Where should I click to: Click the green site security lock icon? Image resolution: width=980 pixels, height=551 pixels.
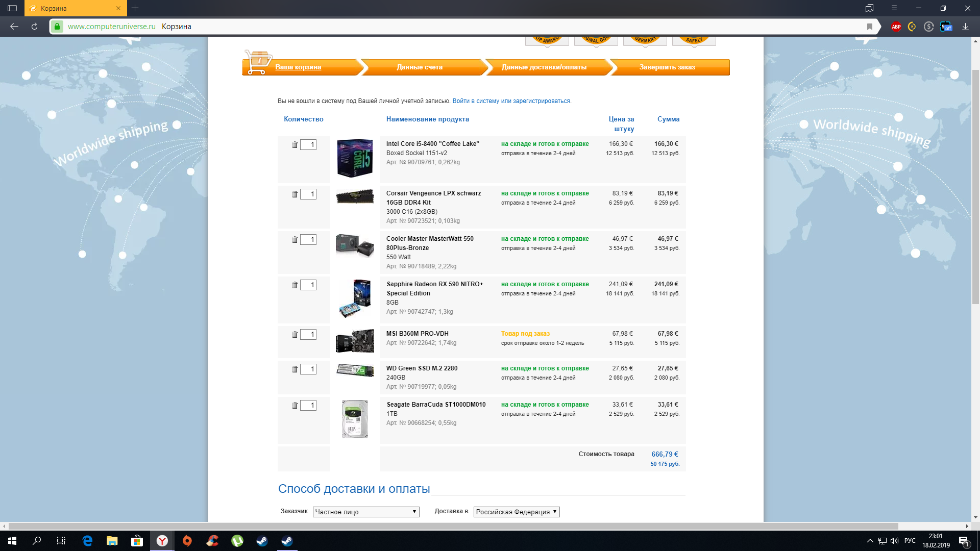57,27
